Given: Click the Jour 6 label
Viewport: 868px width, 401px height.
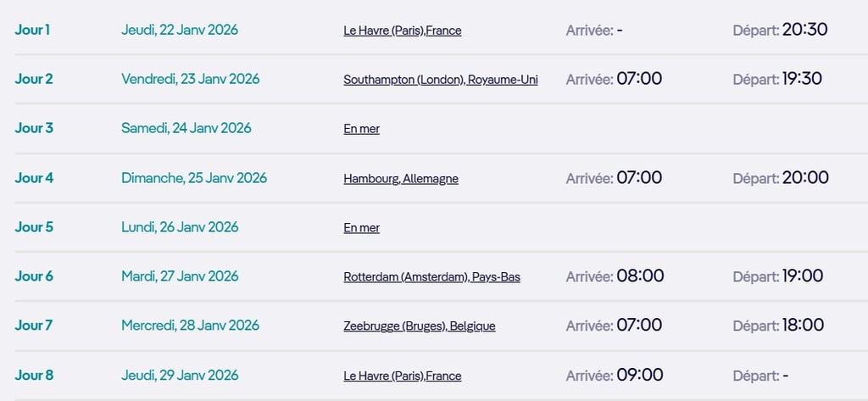Looking at the screenshot, I should [x=34, y=276].
